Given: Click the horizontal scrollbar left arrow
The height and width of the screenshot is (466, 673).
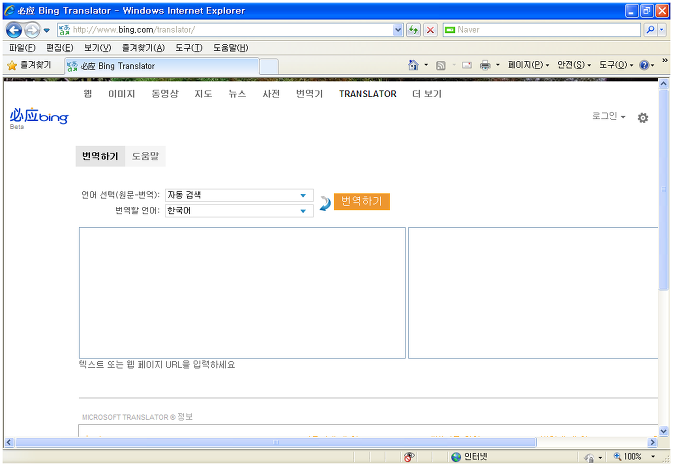Looking at the screenshot, I should pos(9,442).
